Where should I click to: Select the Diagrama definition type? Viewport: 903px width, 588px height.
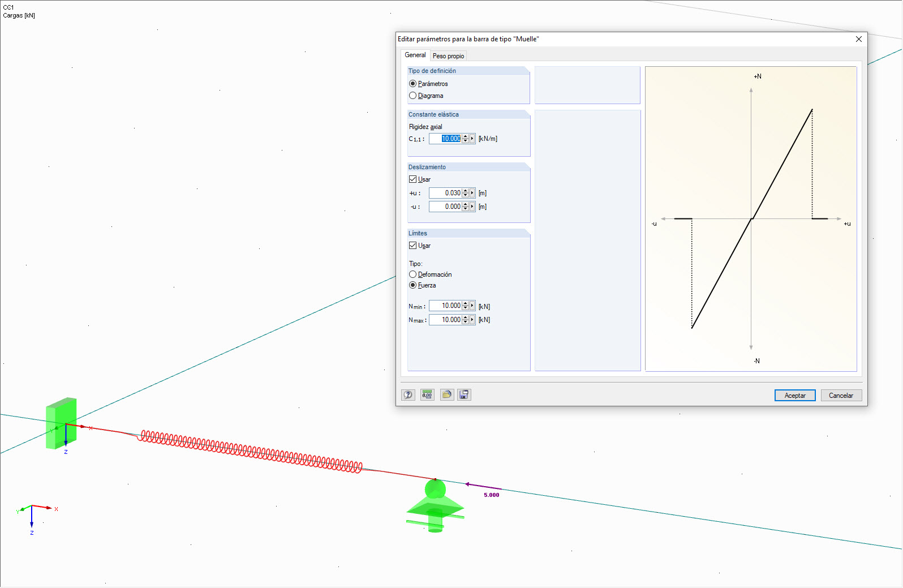426,96
